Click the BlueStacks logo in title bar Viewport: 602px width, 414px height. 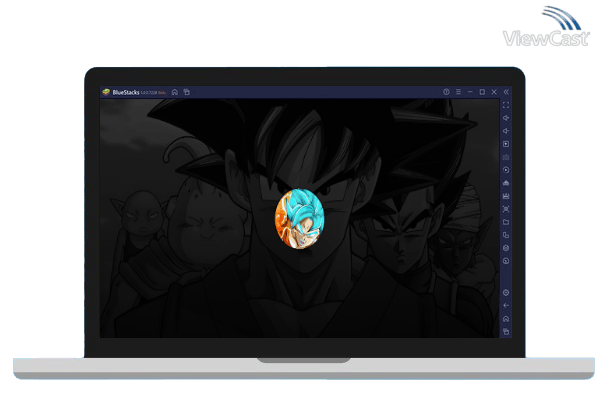click(x=106, y=92)
